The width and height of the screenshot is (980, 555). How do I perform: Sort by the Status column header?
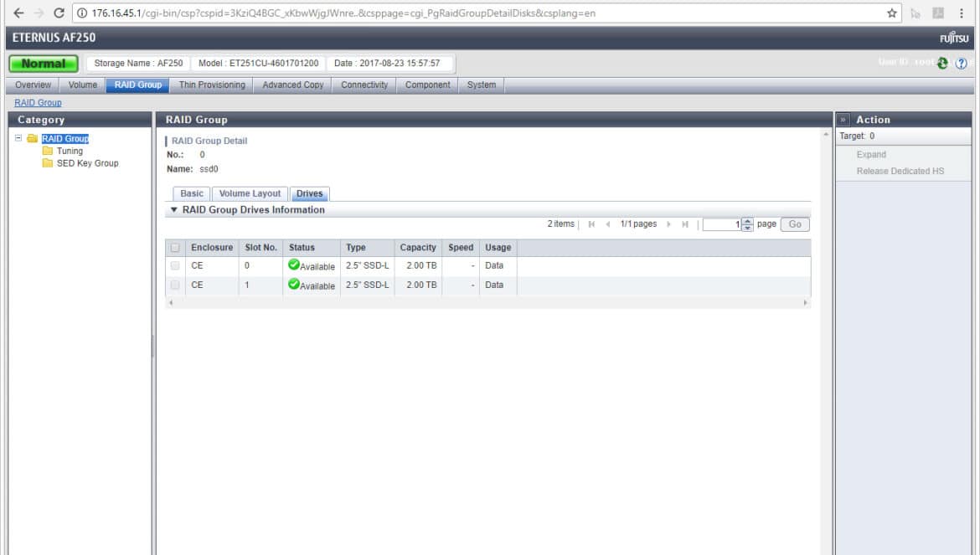312,248
